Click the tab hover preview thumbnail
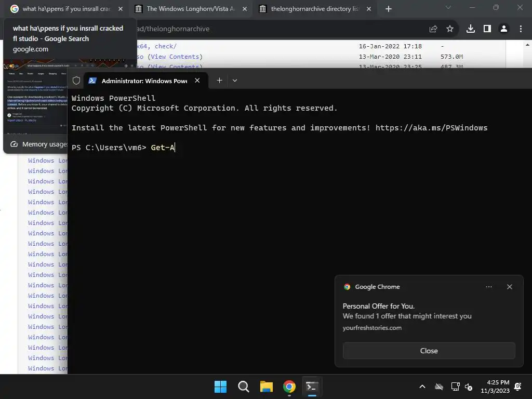This screenshot has width=532, height=399. 36,97
